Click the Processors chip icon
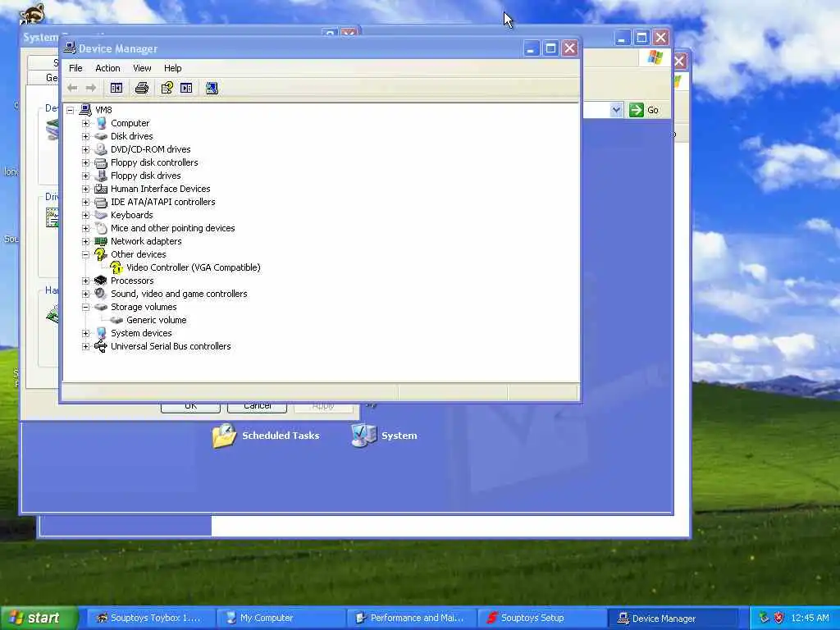Image resolution: width=840 pixels, height=630 pixels. (x=101, y=281)
